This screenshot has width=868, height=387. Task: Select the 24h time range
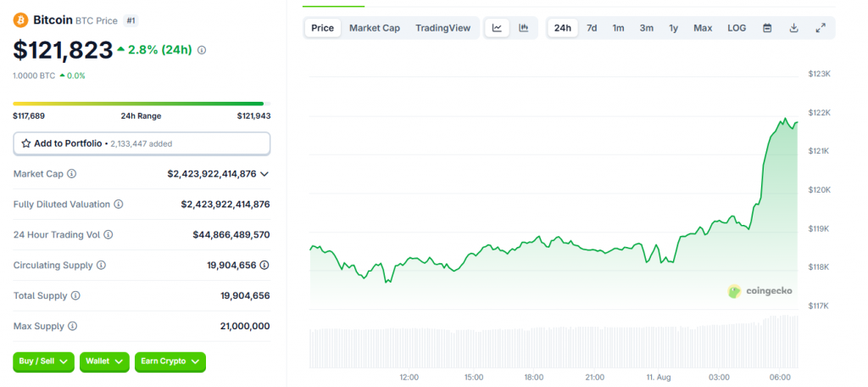click(563, 28)
